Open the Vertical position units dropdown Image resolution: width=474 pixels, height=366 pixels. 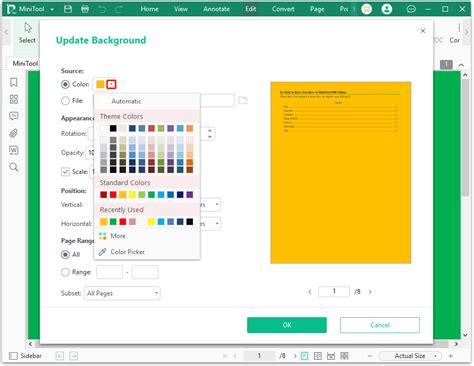click(217, 204)
